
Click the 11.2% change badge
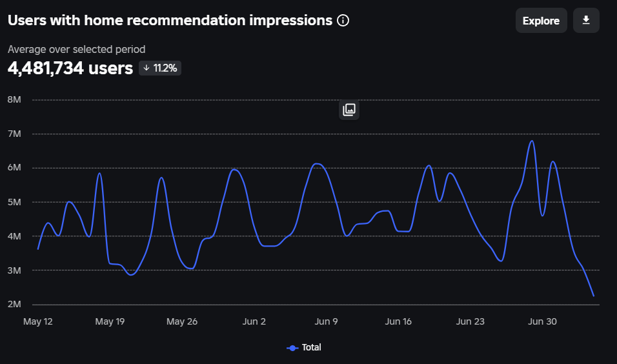(160, 68)
